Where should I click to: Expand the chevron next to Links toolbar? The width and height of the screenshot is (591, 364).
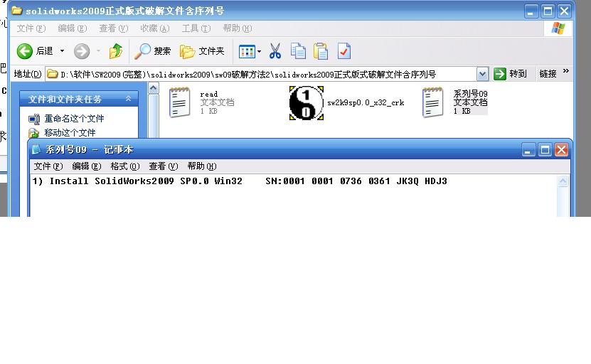pyautogui.click(x=565, y=71)
